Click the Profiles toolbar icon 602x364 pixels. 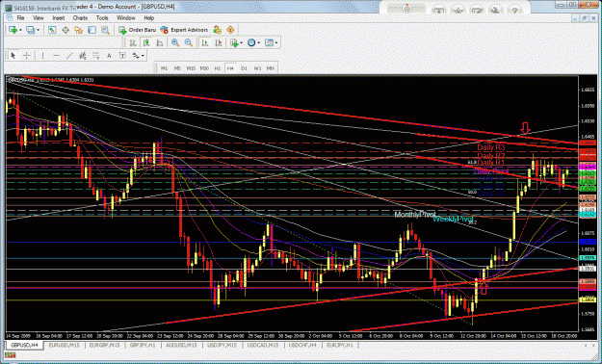30,30
